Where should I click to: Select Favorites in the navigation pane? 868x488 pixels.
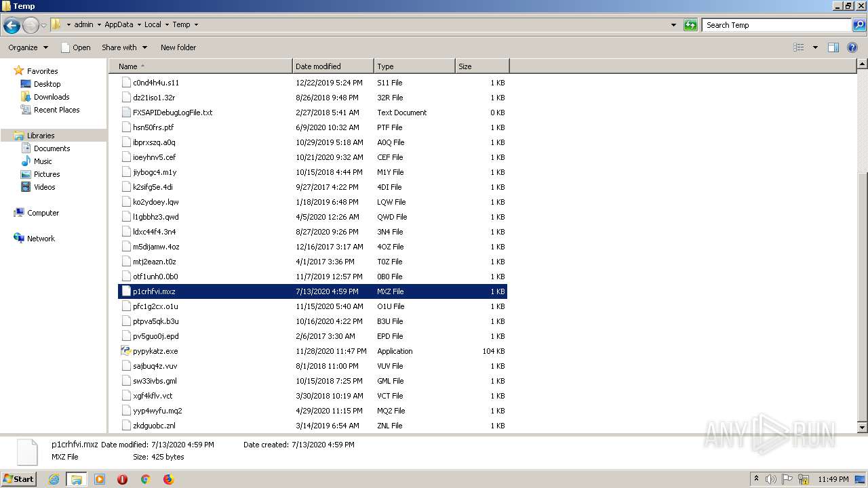click(x=42, y=71)
